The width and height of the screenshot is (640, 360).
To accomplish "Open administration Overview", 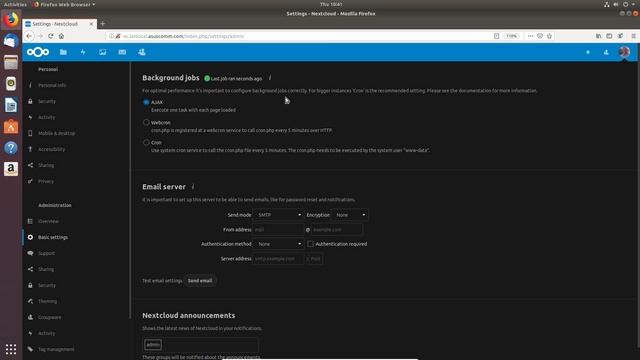I will click(48, 221).
